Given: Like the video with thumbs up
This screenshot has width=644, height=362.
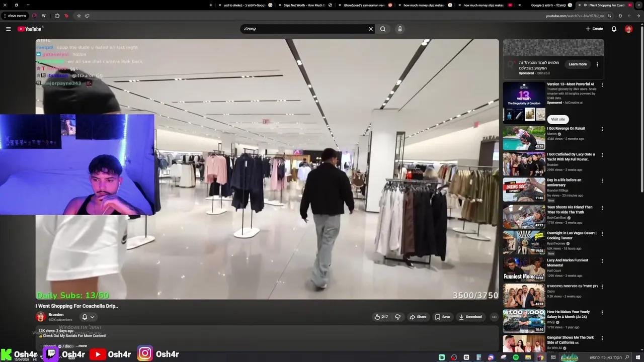Looking at the screenshot, I should (x=381, y=317).
